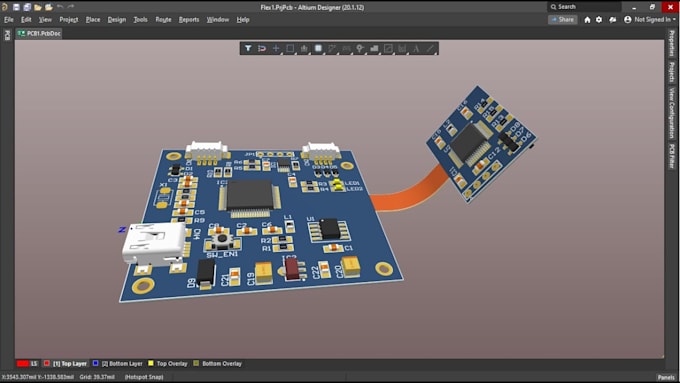Open the Route menu
The height and width of the screenshot is (383, 680).
click(x=163, y=20)
